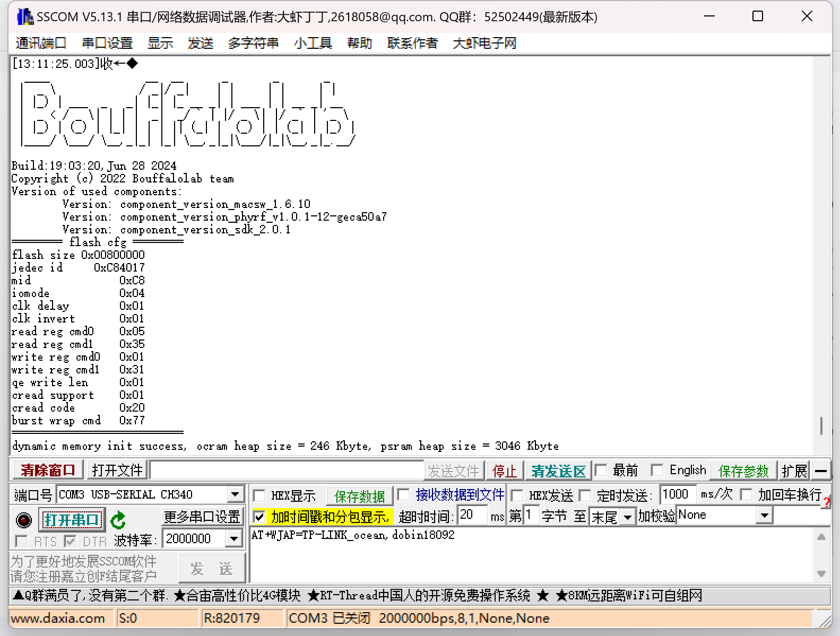Screen dimensions: 840x636
Task: Click the 发 送 send button
Action: pyautogui.click(x=212, y=569)
